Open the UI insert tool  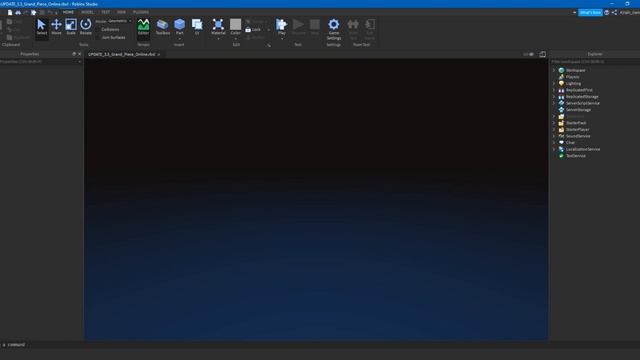(197, 27)
